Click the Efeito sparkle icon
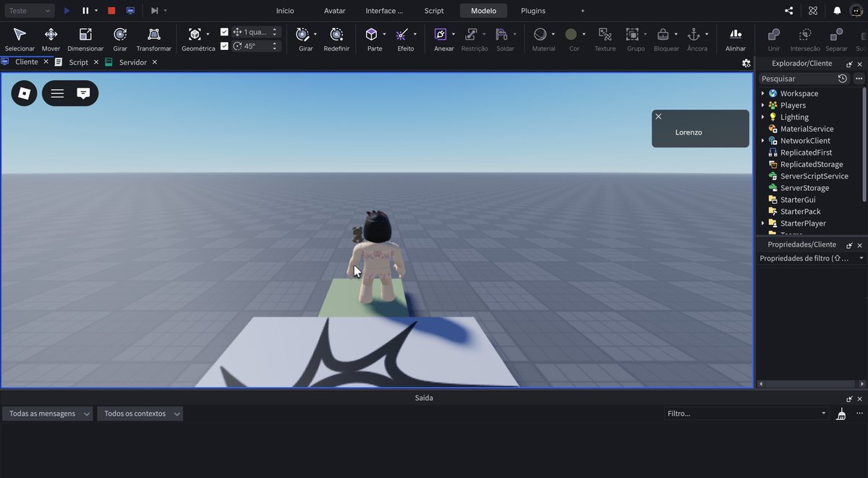 tap(402, 34)
